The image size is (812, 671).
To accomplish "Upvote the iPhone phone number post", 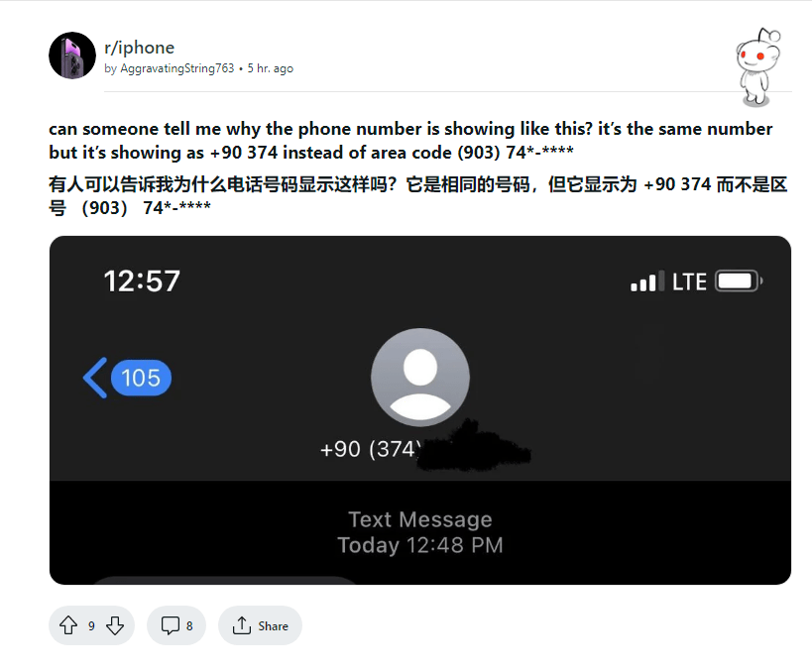I will click(68, 625).
